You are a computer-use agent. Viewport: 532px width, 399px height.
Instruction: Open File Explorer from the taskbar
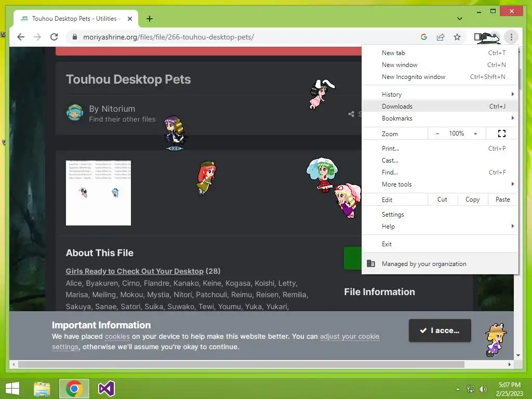(x=42, y=389)
